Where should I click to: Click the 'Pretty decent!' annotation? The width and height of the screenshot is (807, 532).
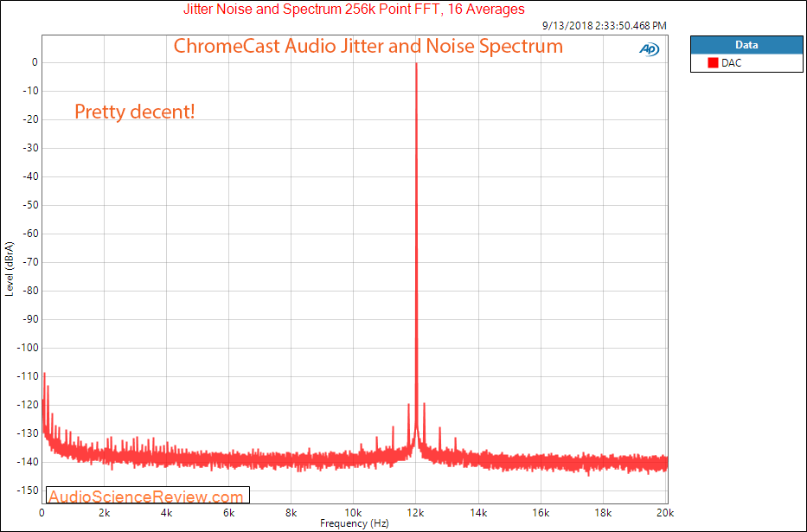pyautogui.click(x=135, y=112)
